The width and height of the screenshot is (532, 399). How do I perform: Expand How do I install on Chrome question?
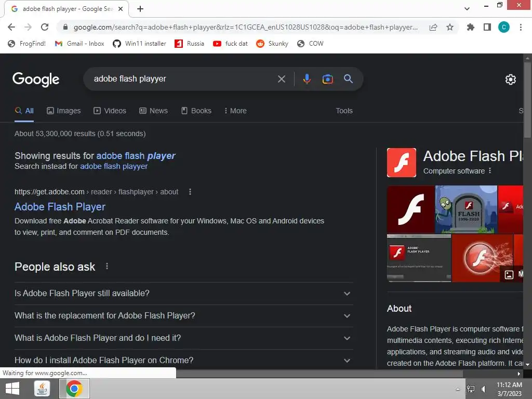[x=183, y=361]
